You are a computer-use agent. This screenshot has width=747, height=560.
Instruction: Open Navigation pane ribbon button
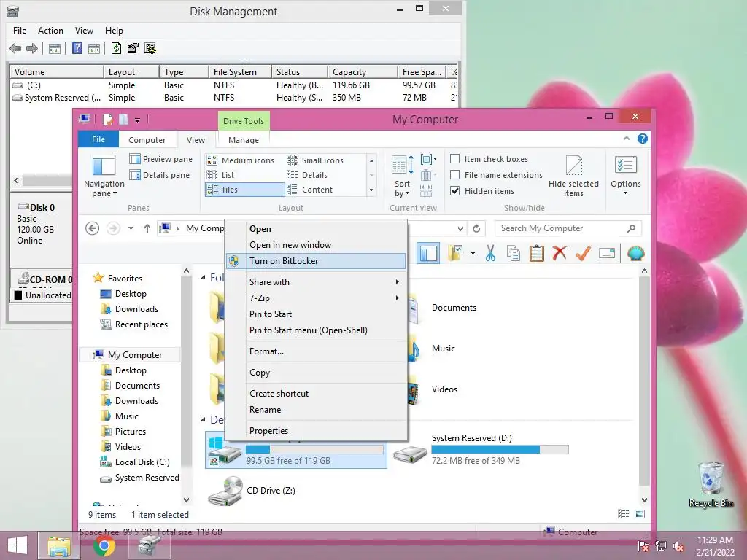pyautogui.click(x=104, y=175)
